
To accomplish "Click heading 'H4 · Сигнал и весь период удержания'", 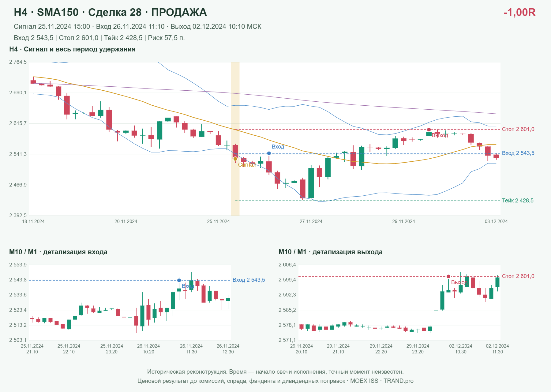I will click(72, 49).
